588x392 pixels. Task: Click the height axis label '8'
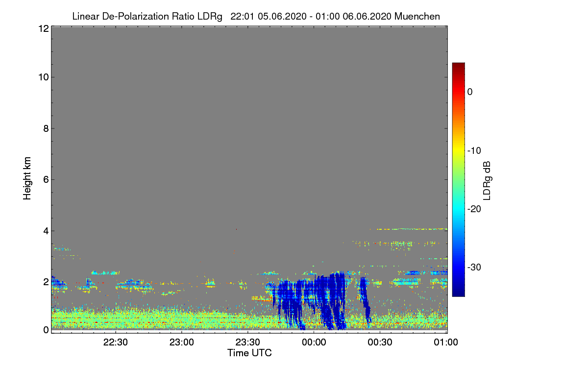pyautogui.click(x=46, y=128)
